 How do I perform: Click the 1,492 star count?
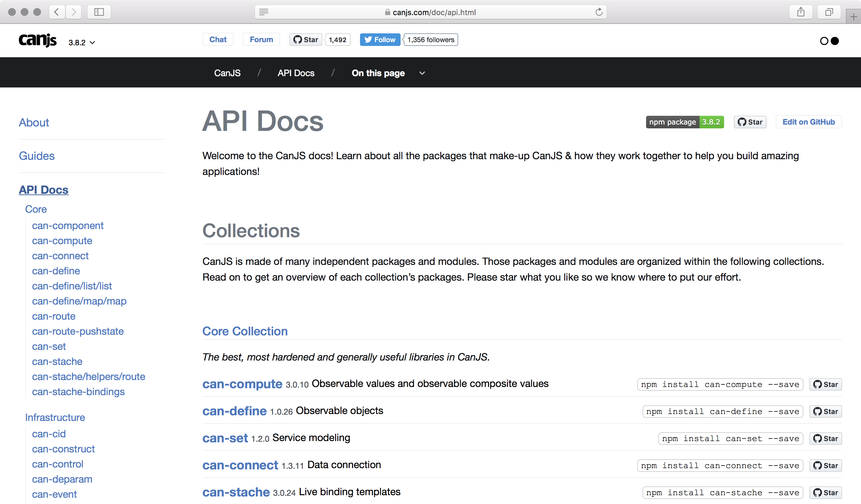tap(338, 40)
